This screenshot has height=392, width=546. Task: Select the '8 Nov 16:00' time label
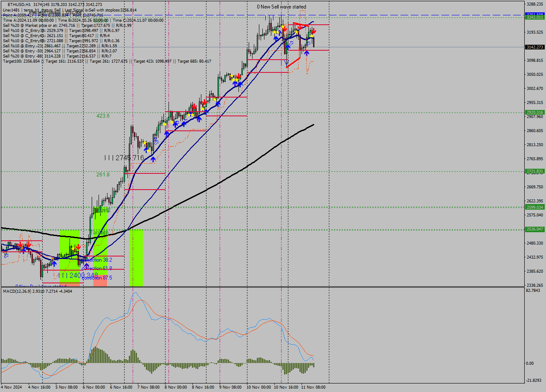(203, 387)
